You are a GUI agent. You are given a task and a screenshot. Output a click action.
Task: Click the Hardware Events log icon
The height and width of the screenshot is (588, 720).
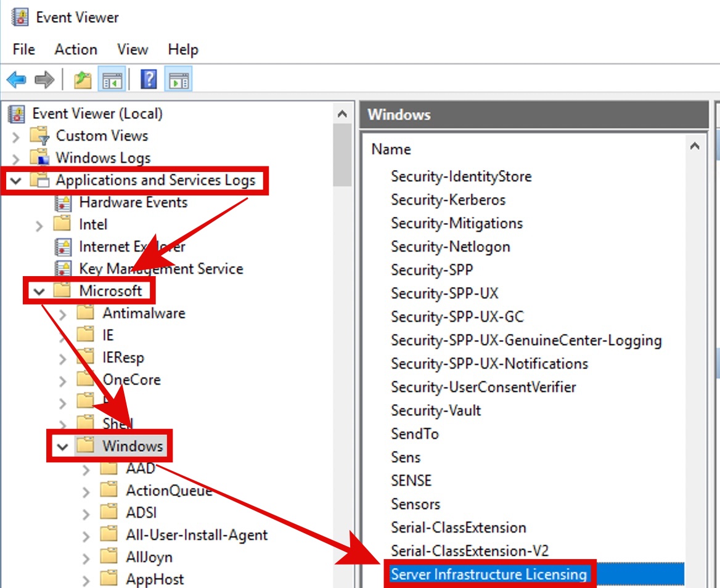[63, 202]
